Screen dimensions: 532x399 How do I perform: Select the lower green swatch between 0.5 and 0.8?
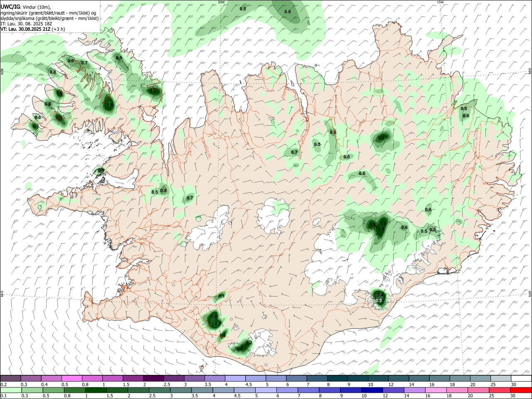54,390
